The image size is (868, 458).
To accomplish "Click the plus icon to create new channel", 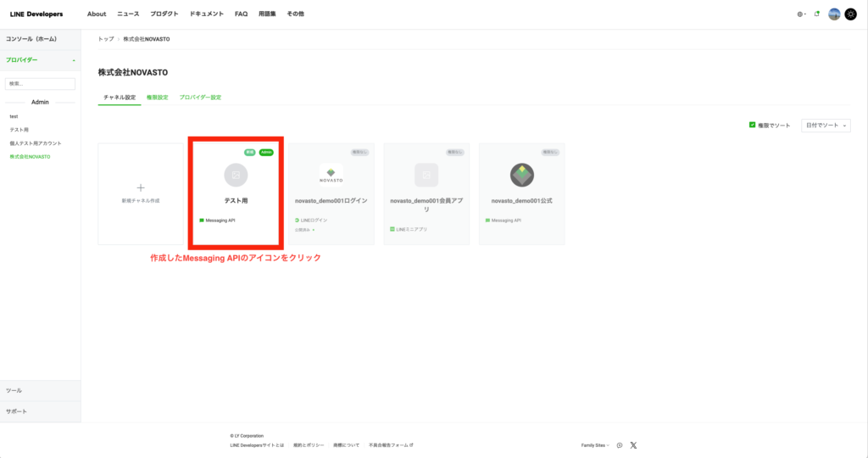I will tap(141, 187).
